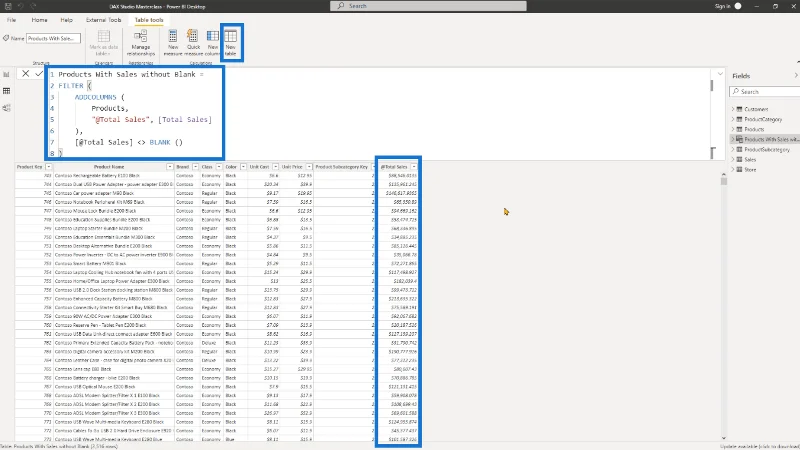The image size is (800, 450).
Task: Click the New column ribbon button
Action: point(212,43)
